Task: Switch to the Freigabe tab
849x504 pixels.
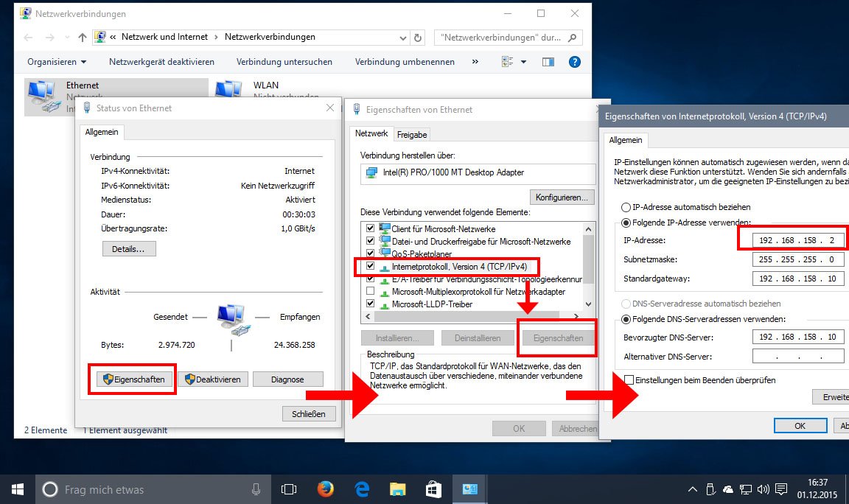Action: pos(412,134)
